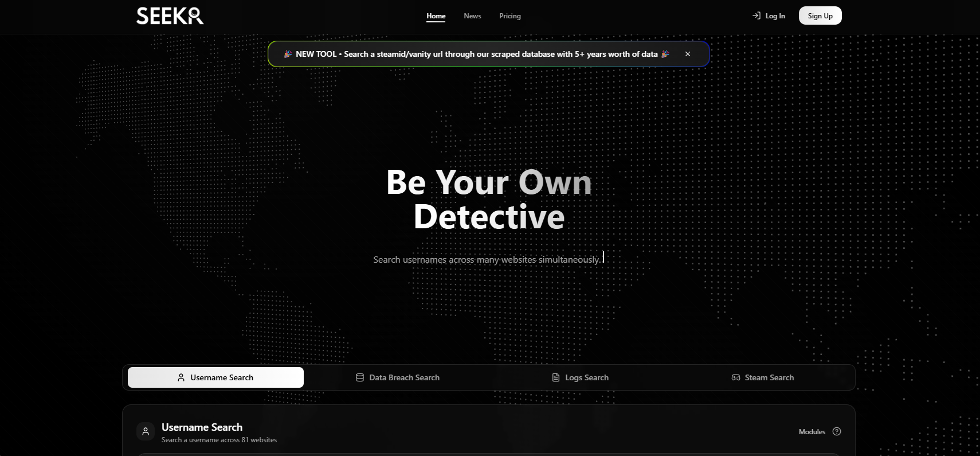Switch to the Data Breach Search tab

398,377
